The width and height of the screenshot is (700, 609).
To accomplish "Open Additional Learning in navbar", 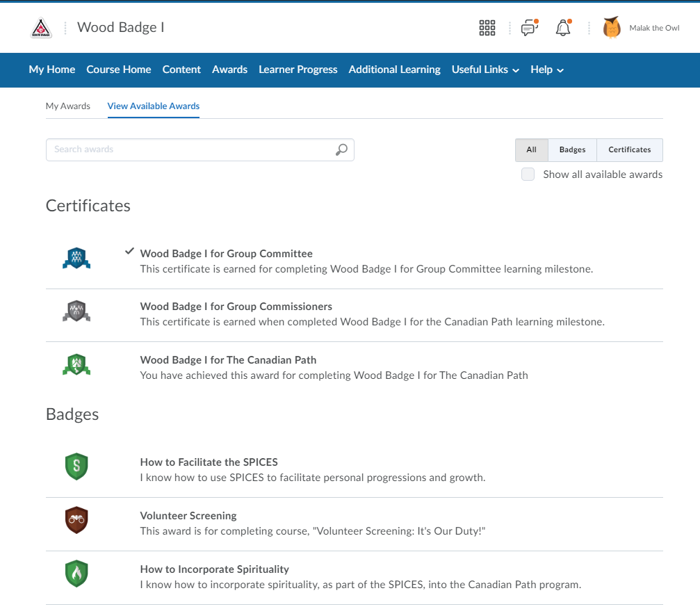I will tap(395, 70).
